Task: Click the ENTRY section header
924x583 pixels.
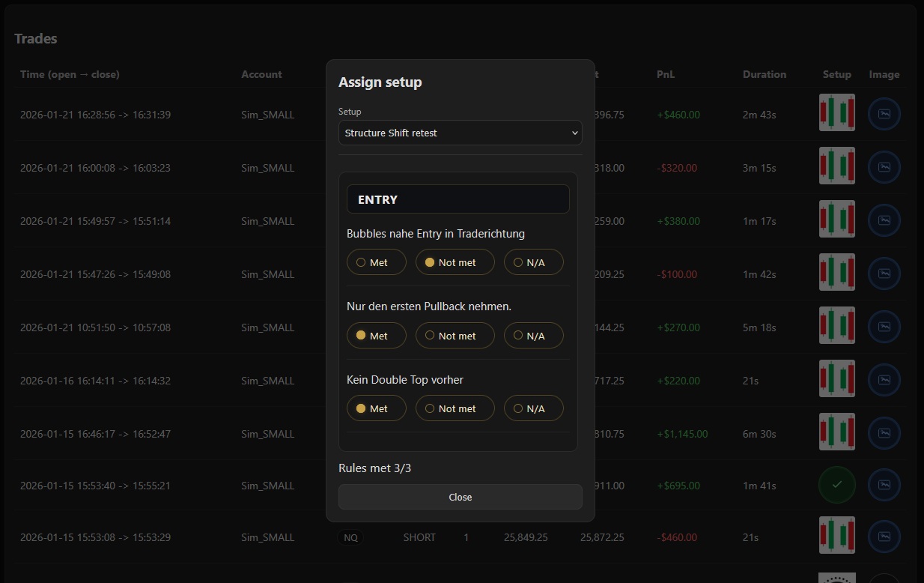Action: pyautogui.click(x=458, y=199)
